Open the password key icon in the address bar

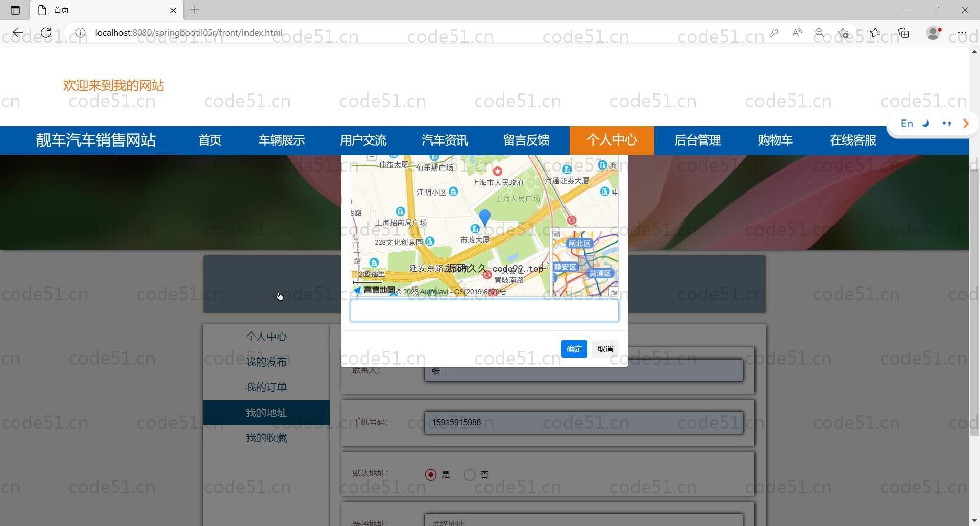coord(774,33)
